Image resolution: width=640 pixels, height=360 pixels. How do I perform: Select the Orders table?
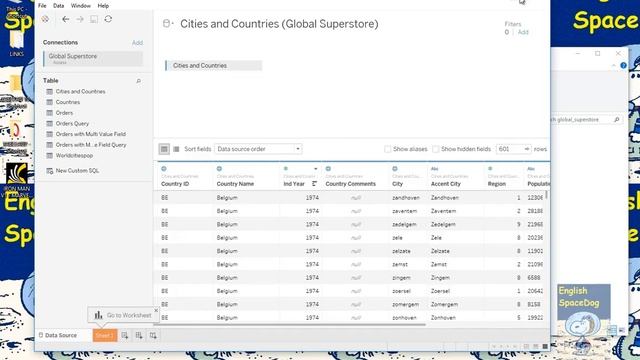tap(64, 113)
